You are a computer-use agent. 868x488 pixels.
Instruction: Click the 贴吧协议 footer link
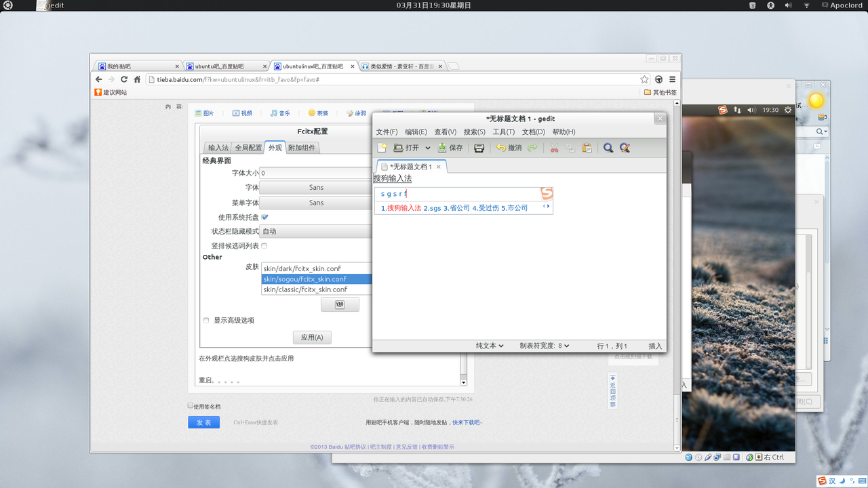click(355, 447)
